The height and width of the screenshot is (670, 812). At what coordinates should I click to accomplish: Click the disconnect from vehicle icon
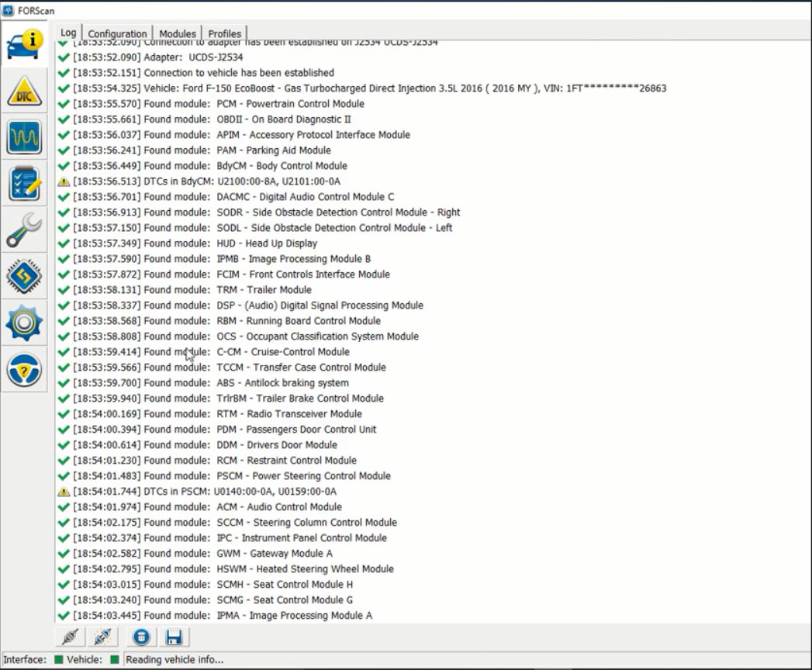pyautogui.click(x=102, y=637)
